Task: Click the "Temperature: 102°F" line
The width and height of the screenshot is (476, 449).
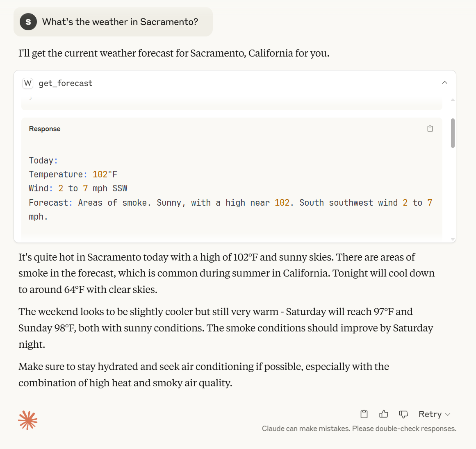Action: (x=73, y=175)
